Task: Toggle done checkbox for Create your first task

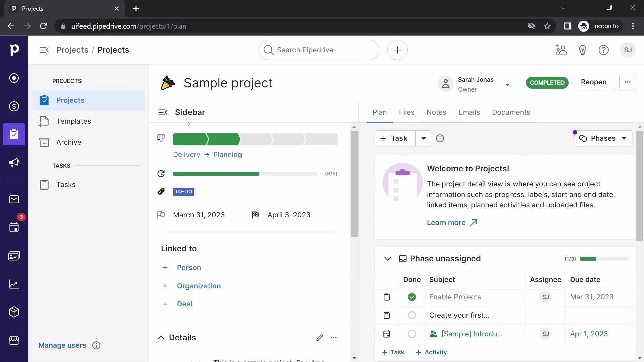Action: click(x=412, y=315)
